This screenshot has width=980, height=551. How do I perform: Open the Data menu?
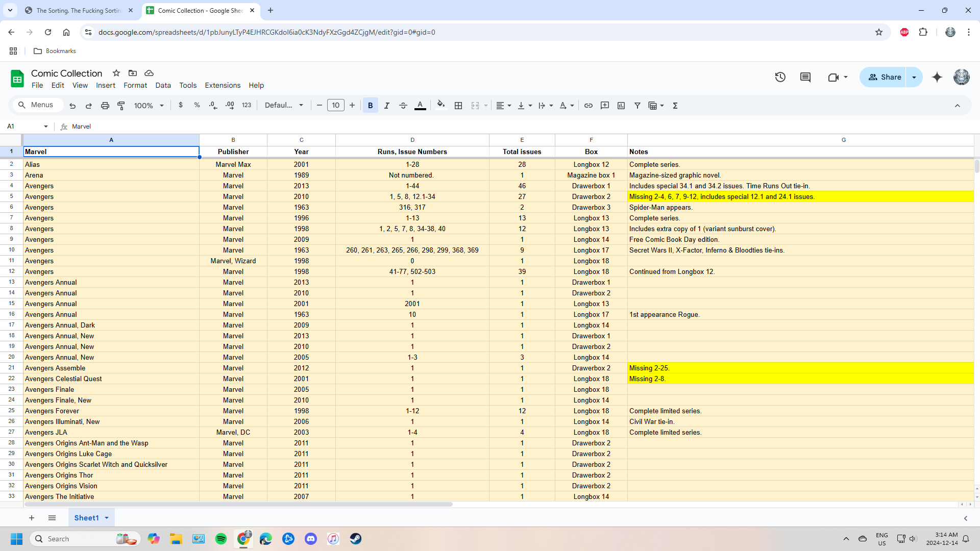coord(163,85)
